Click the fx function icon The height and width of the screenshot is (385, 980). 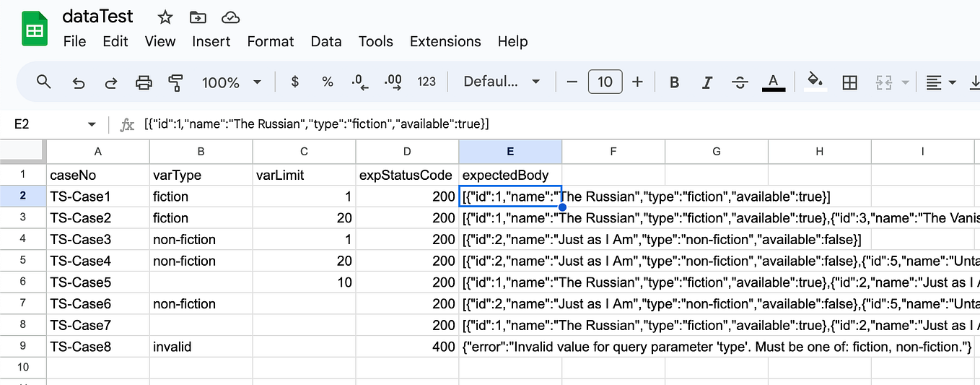127,124
